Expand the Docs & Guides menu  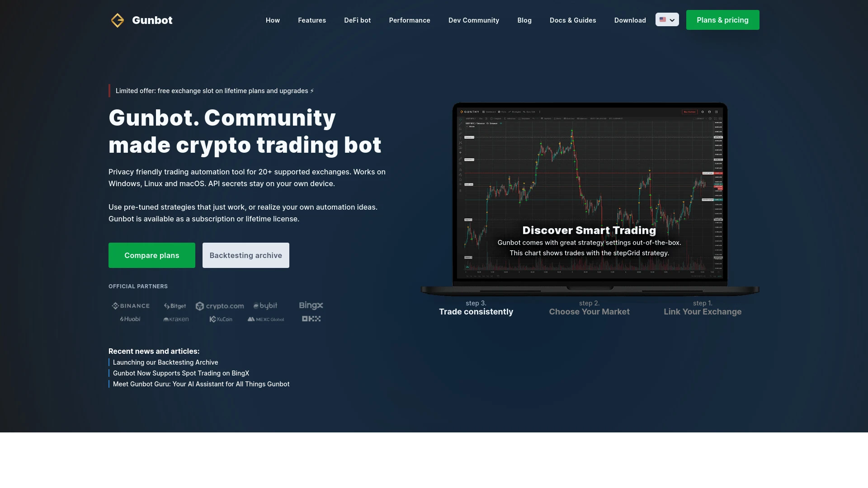572,20
